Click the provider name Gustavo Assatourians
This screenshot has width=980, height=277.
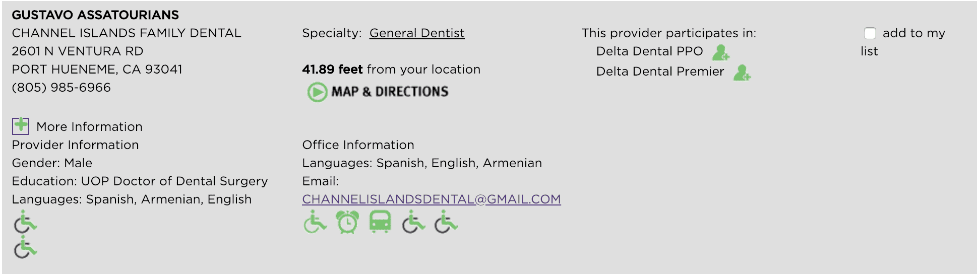click(95, 15)
